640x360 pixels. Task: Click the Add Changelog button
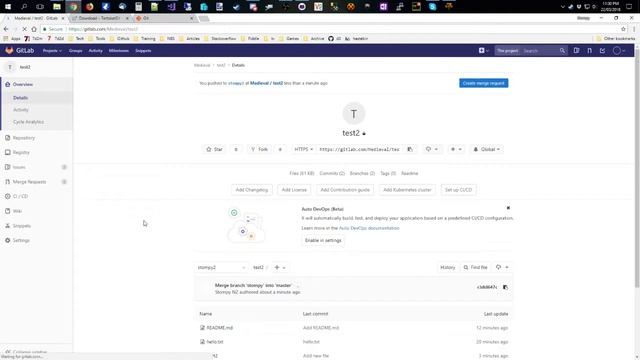[x=252, y=190]
